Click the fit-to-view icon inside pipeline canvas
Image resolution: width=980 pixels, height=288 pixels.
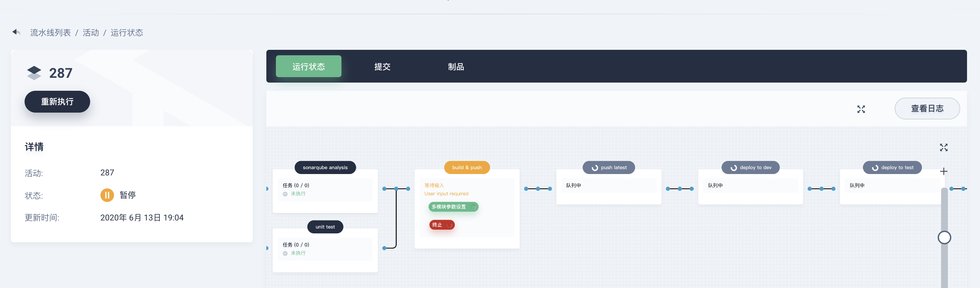pos(943,147)
